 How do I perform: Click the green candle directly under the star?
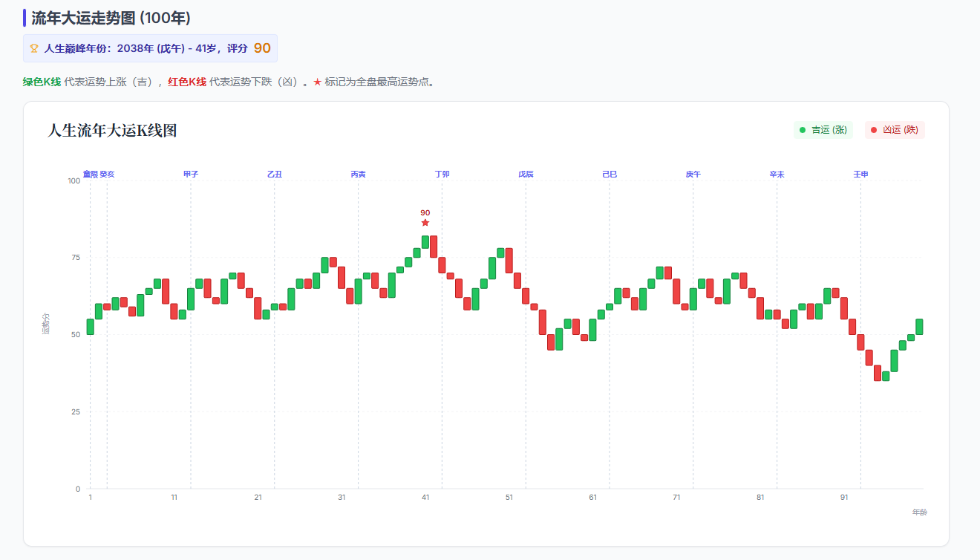pos(425,242)
